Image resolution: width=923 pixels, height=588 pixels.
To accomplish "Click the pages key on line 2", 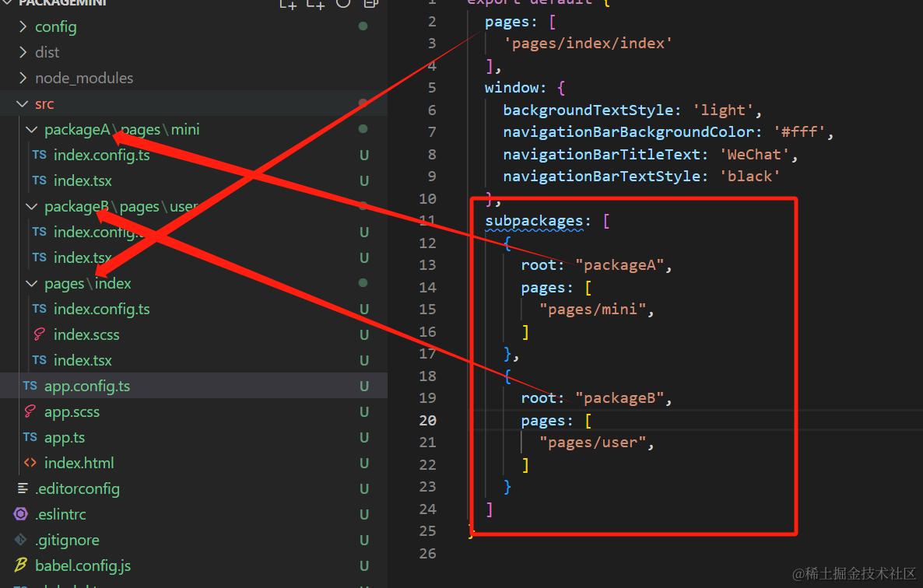I will [x=507, y=23].
